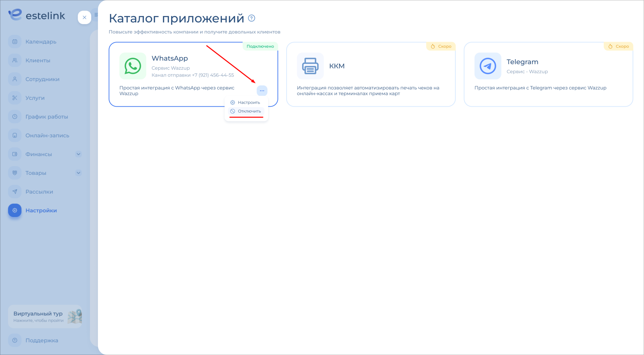The height and width of the screenshot is (355, 644).
Task: Click the ККМ integration description text
Action: click(368, 91)
